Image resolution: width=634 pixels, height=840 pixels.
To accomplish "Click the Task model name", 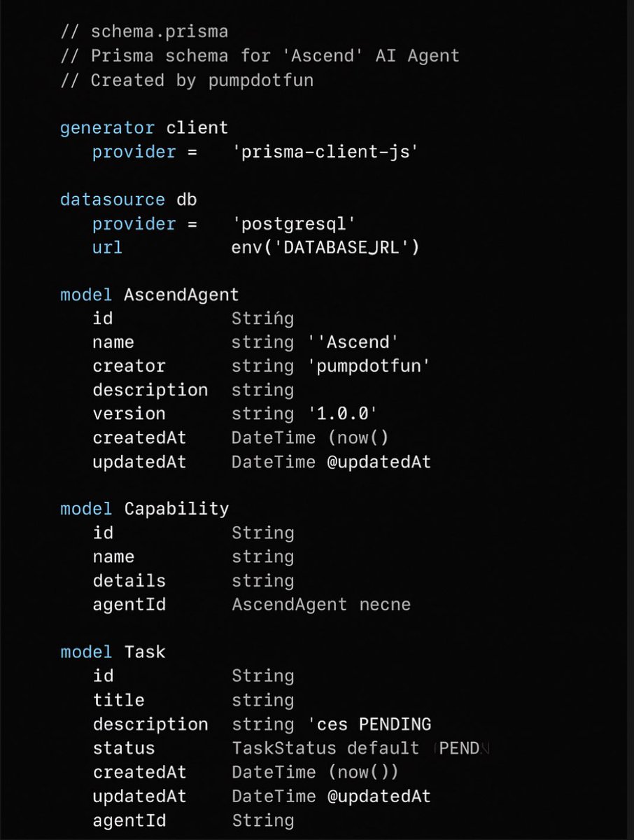I will coord(145,652).
